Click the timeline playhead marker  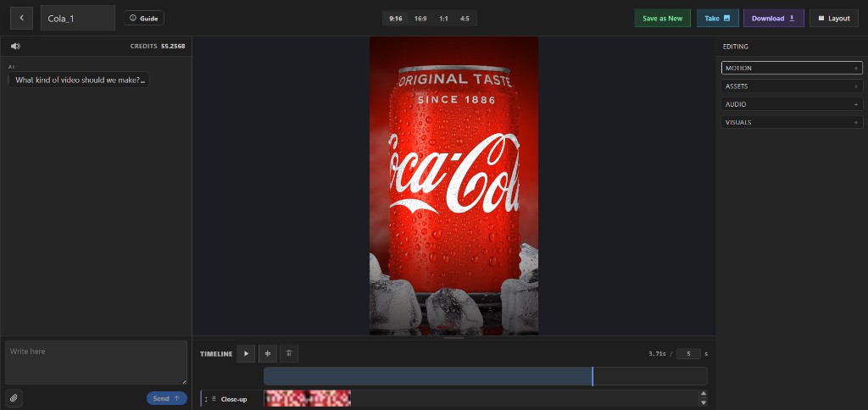click(x=593, y=376)
